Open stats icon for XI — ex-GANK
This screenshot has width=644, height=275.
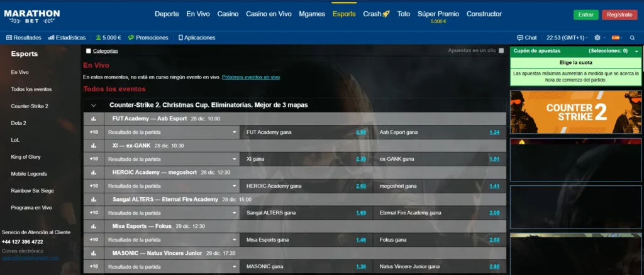pyautogui.click(x=93, y=146)
